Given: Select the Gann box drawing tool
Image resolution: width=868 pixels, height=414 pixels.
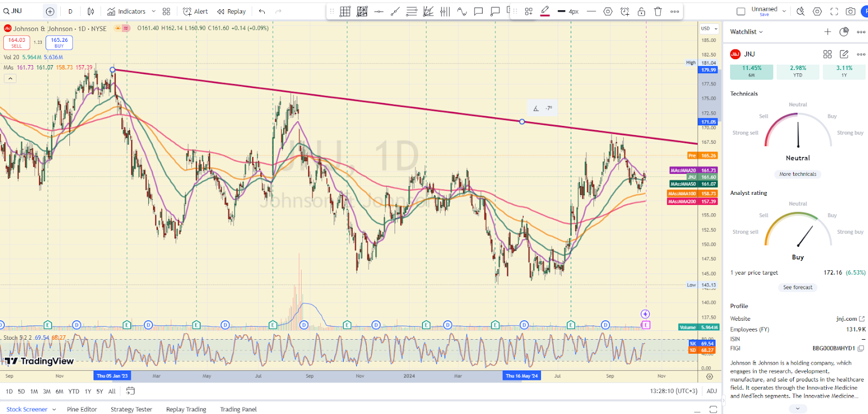Looking at the screenshot, I should (345, 11).
